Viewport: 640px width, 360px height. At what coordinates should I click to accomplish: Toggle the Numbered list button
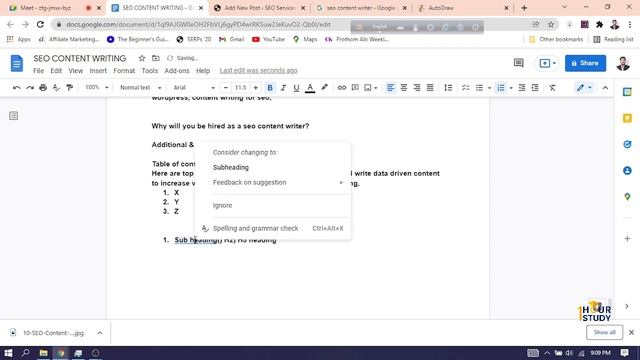pyautogui.click(x=501, y=88)
